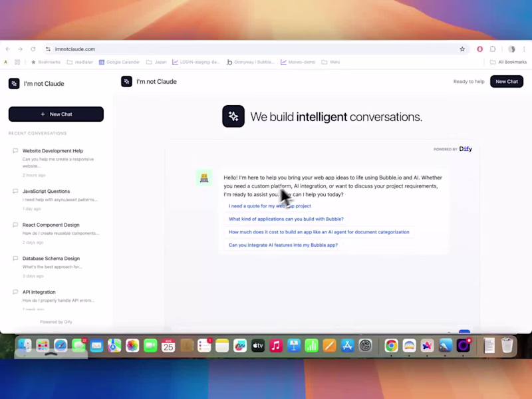Open the Welo bookmark folder
The image size is (532, 399).
(x=331, y=62)
